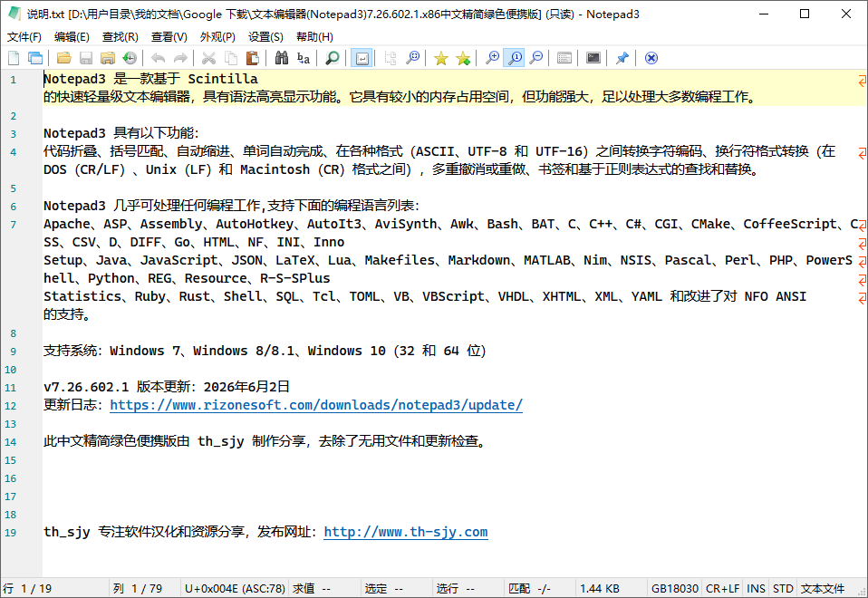Redo the last undone edit
The image size is (868, 598).
click(x=180, y=58)
